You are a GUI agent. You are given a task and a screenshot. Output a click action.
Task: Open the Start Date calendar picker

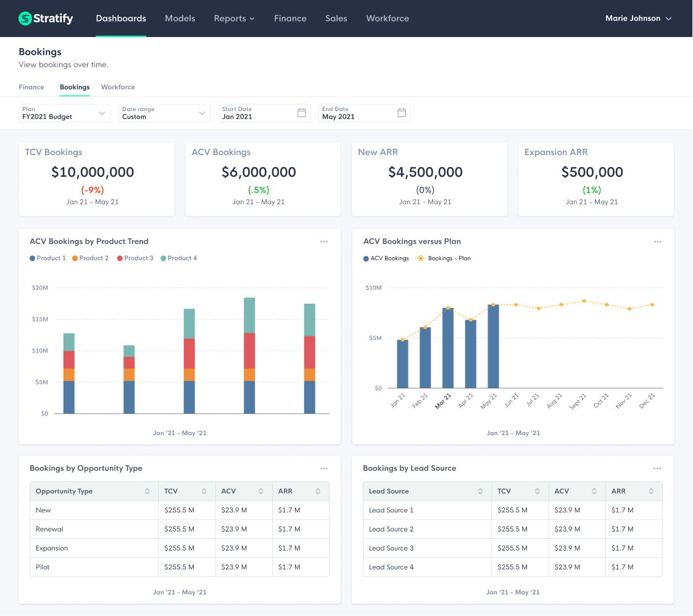pos(302,113)
